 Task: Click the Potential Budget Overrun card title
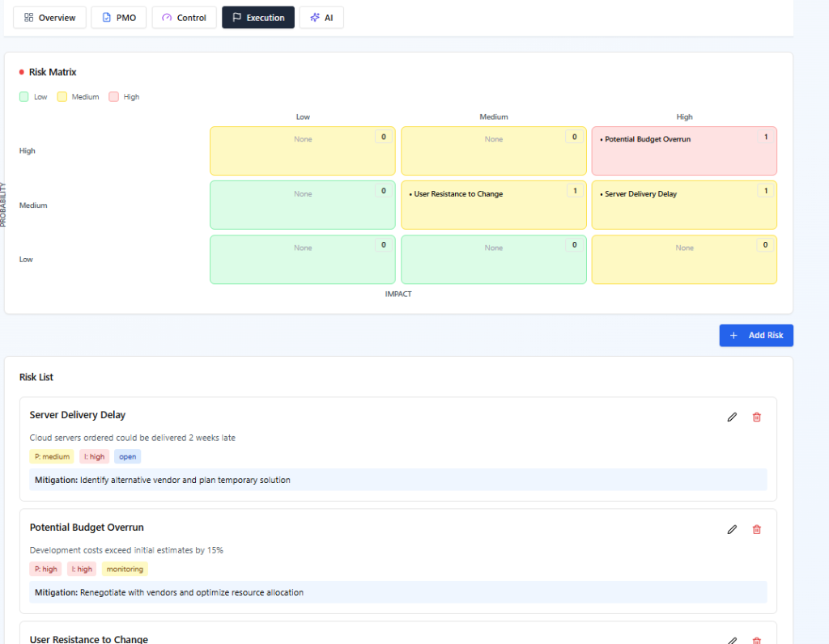[x=87, y=527]
